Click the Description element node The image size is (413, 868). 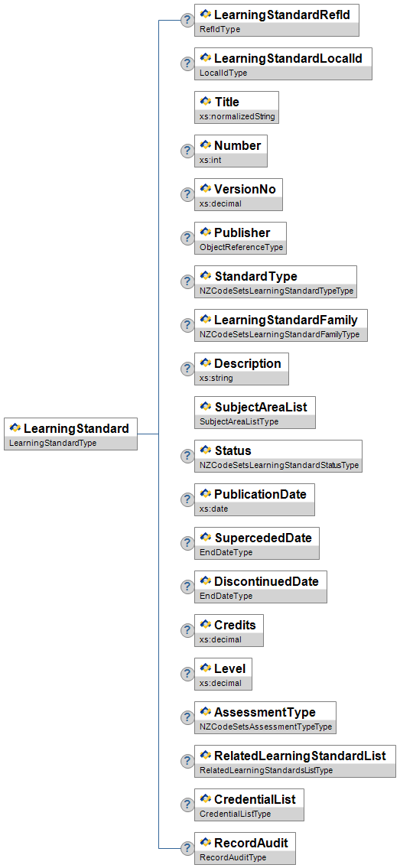point(242,369)
